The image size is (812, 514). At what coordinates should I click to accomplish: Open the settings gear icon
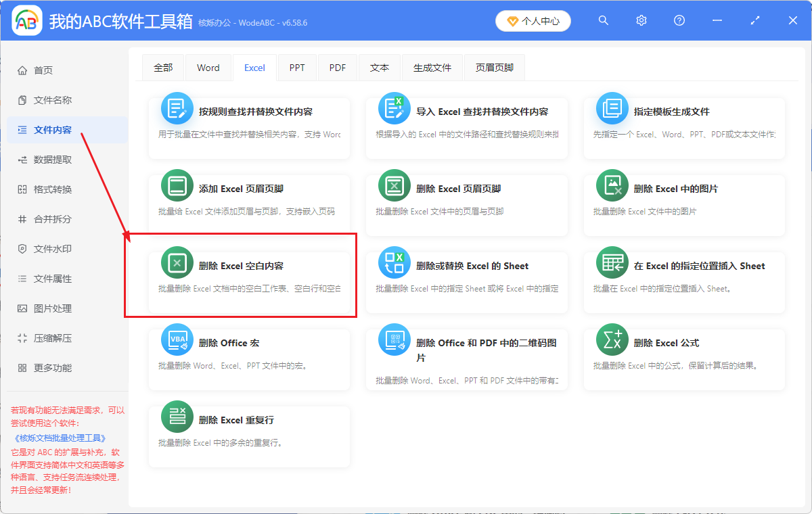tap(641, 20)
